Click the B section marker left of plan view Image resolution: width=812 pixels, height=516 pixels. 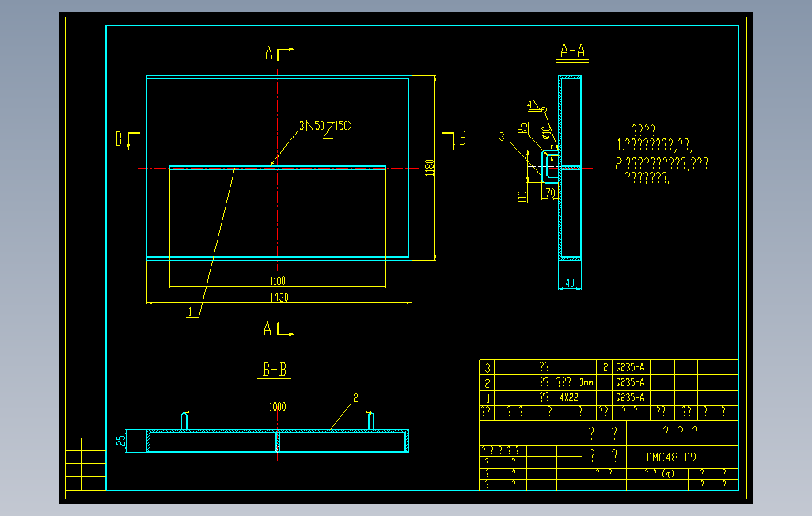[119, 138]
